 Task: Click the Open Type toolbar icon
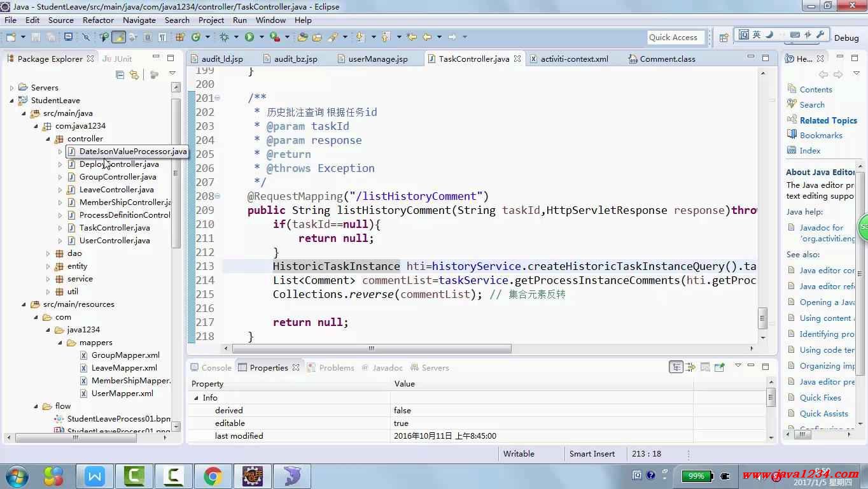click(x=302, y=37)
